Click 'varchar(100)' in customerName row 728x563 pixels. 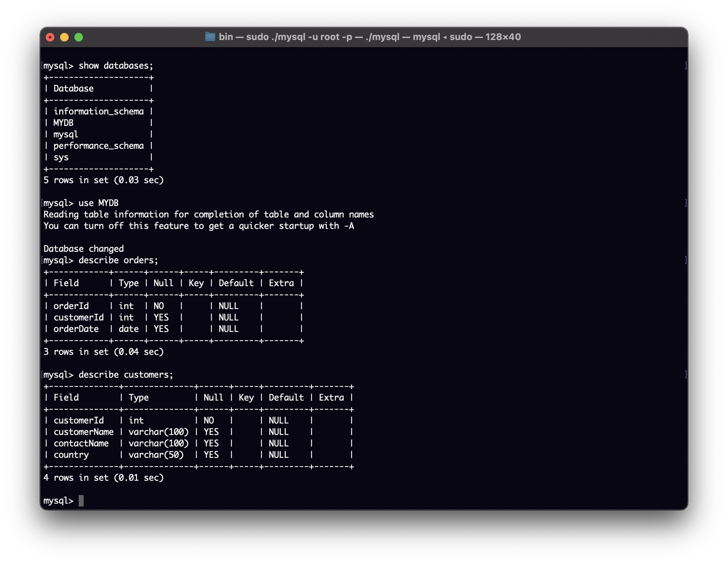[x=159, y=432]
